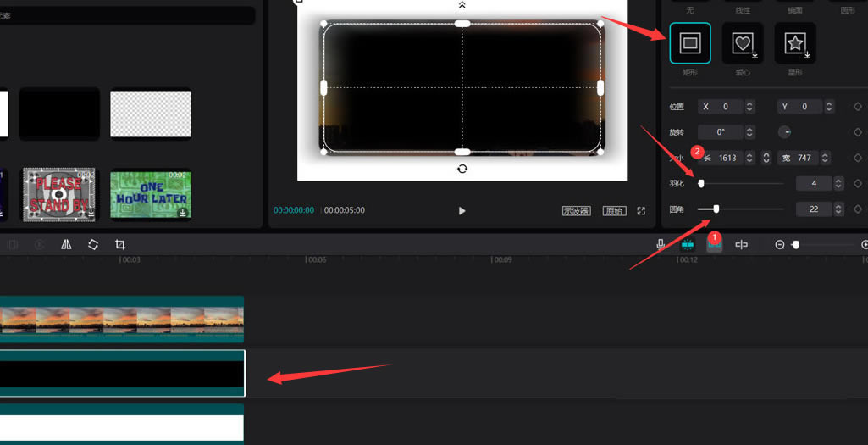Click the rotate icon in timeline toolbar
The width and height of the screenshot is (868, 445).
(x=93, y=244)
